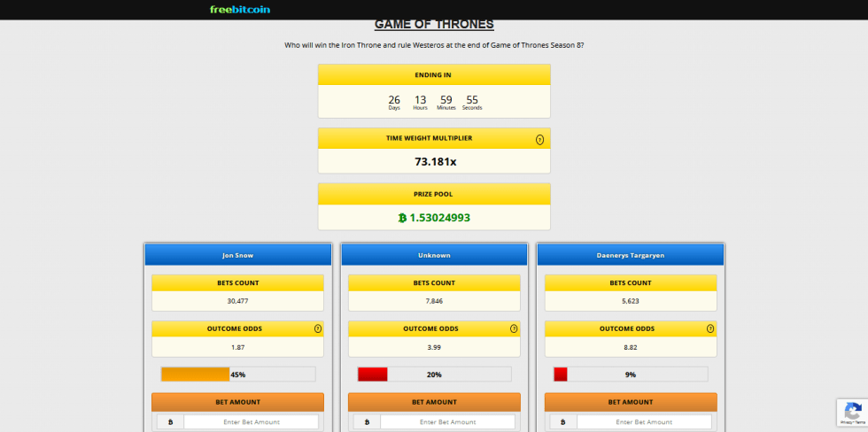Open the Time Weight Multiplier help icon
Viewport: 868px width, 432px height.
539,139
